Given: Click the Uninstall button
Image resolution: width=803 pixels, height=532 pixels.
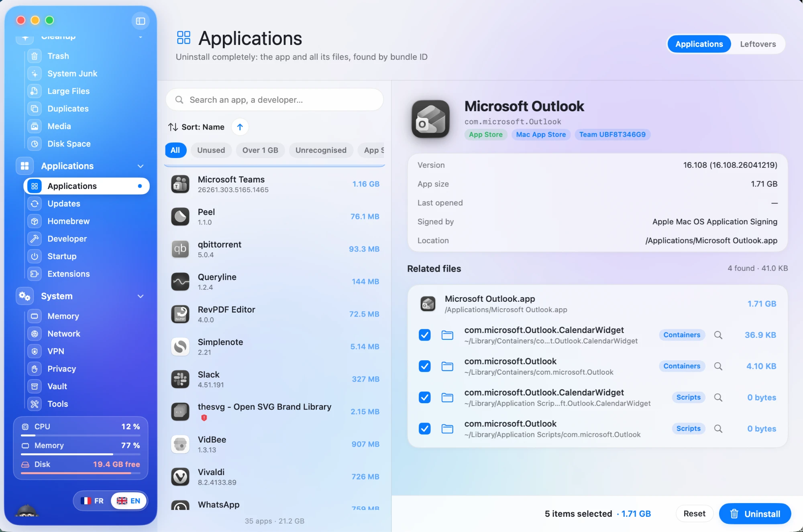Looking at the screenshot, I should click(x=755, y=514).
